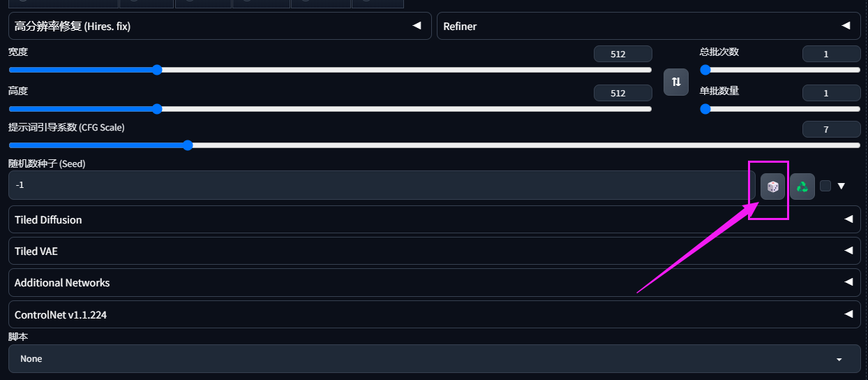Click the 总批次数 batch count slider
Viewport: 868px width, 380px height.
[780, 70]
